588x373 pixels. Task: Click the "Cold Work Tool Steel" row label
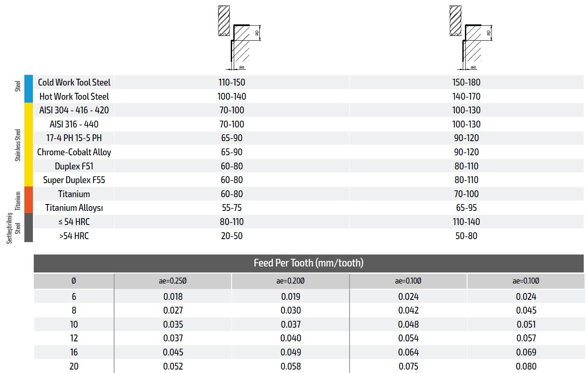[x=74, y=82]
